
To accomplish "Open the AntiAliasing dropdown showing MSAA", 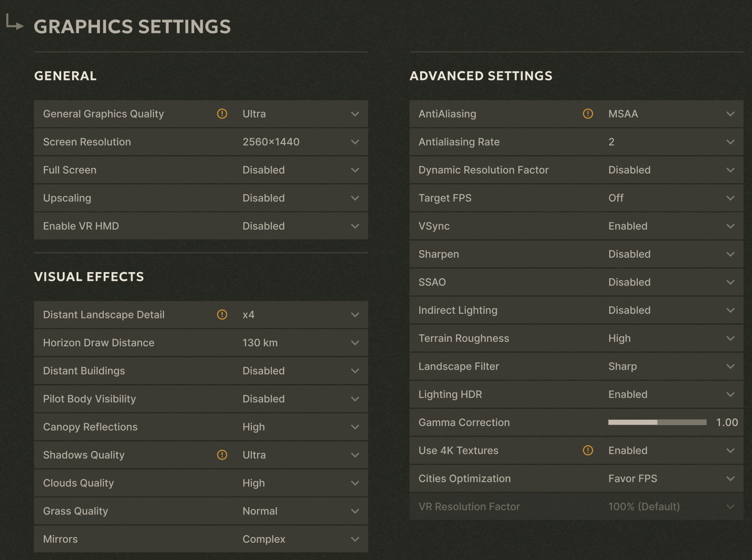I will [x=672, y=114].
